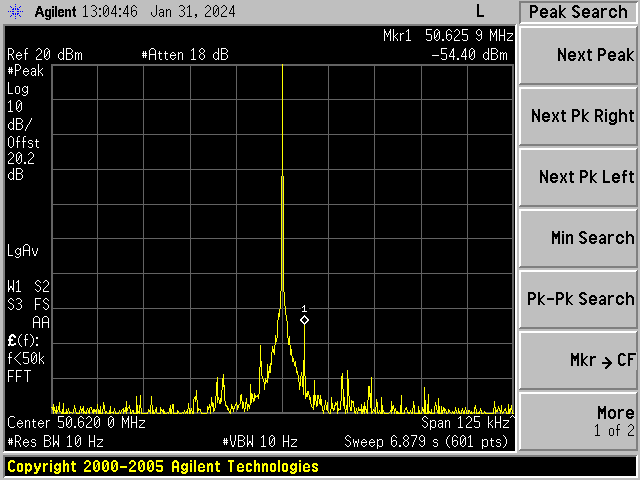Click the Log scale type label
Screen dimensions: 640x480
click(x=18, y=89)
